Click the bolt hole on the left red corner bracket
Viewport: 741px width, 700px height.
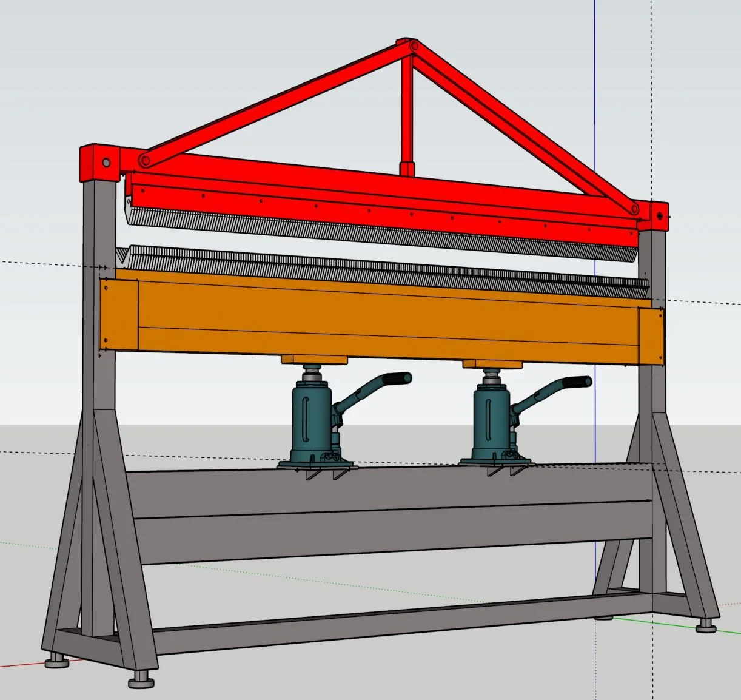point(107,163)
